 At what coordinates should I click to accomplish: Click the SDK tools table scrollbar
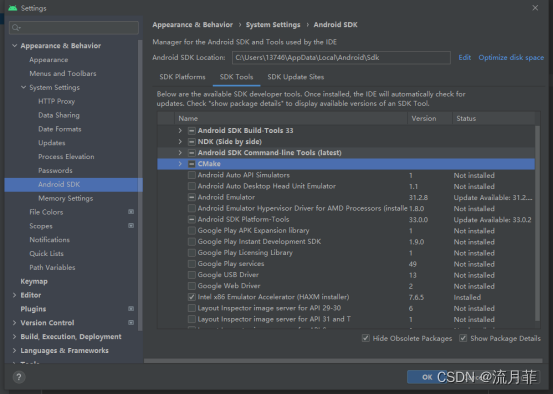(x=537, y=223)
